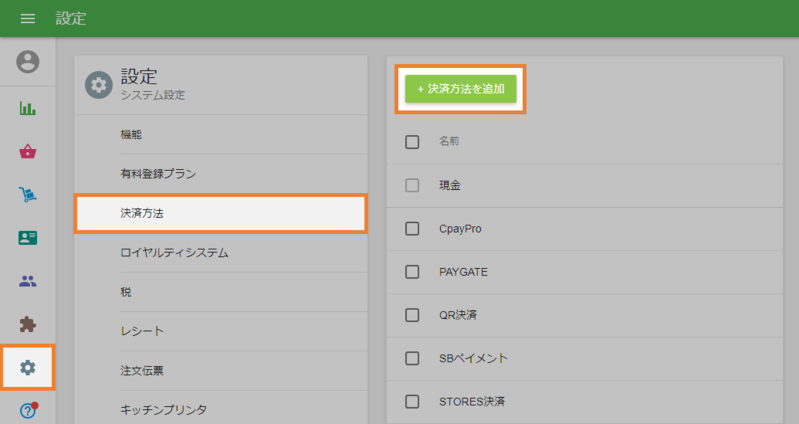799x424 pixels.
Task: Open the help question mark icon
Action: pos(28,410)
